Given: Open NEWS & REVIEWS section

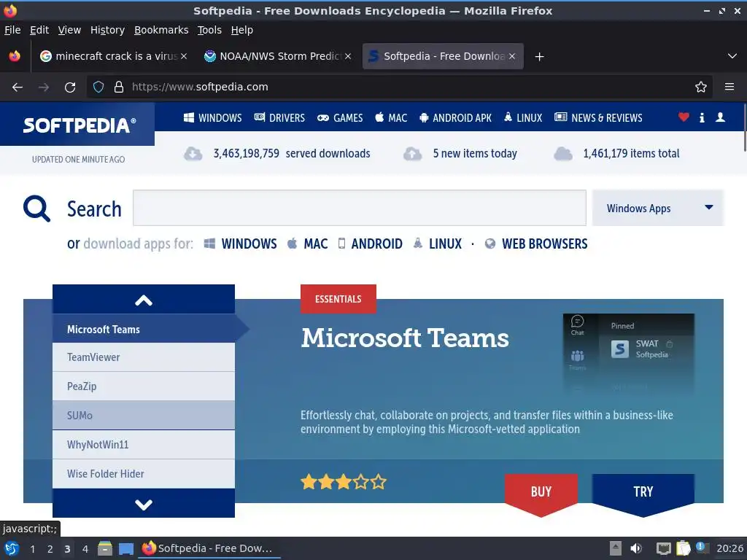Looking at the screenshot, I should tap(598, 117).
